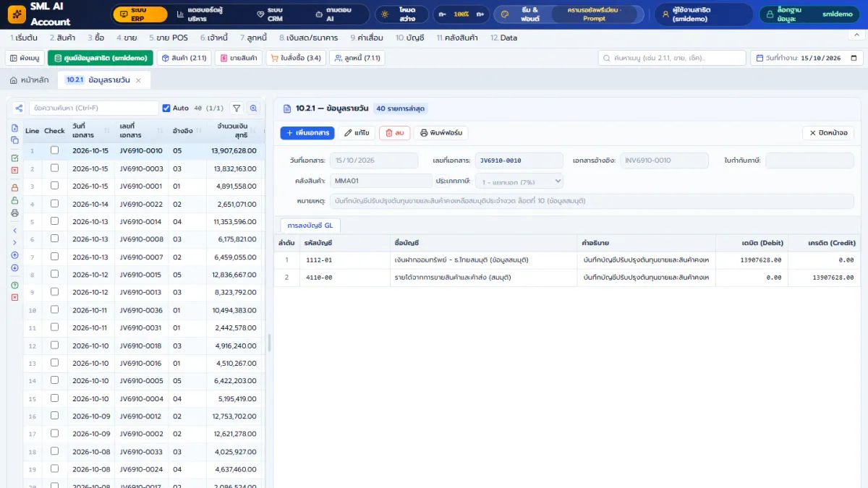Image resolution: width=868 pixels, height=488 pixels.
Task: Click the orange lock icon in left sidebar
Action: tap(14, 187)
